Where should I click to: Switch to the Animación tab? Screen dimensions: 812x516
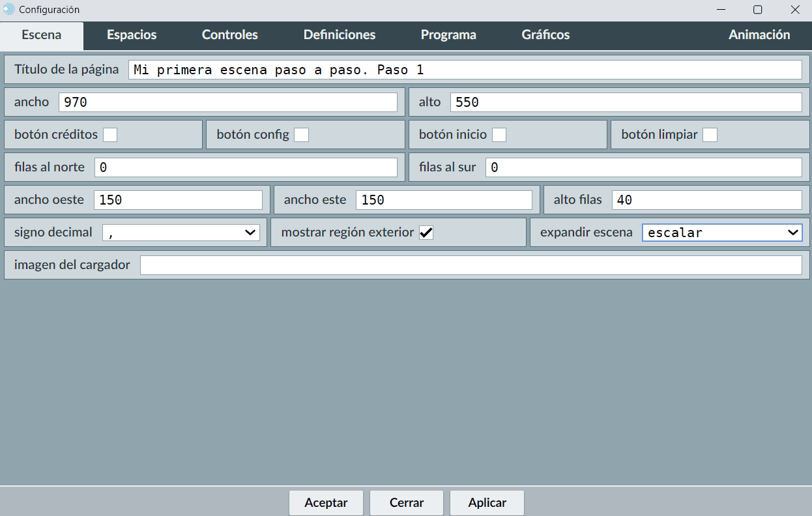point(759,35)
